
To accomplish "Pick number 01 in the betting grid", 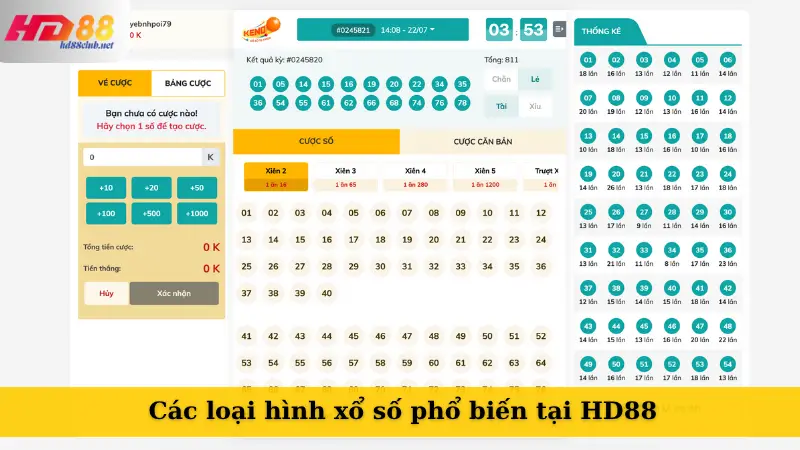I will pos(246,213).
